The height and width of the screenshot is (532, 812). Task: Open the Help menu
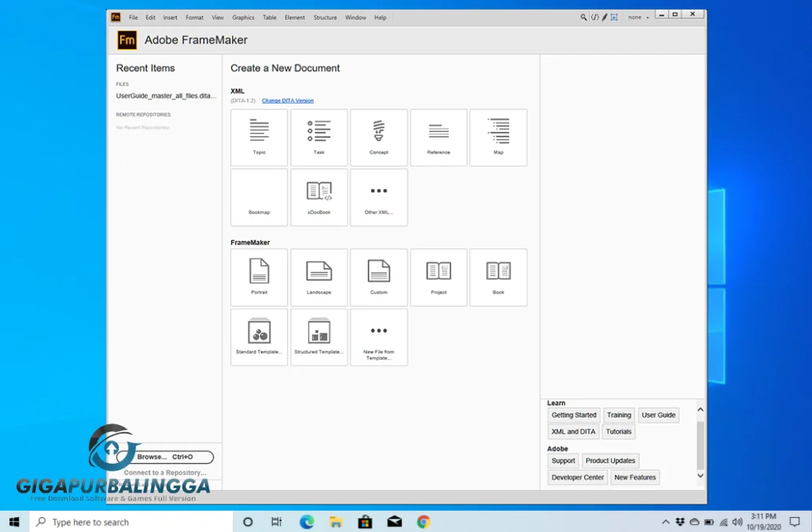coord(380,17)
